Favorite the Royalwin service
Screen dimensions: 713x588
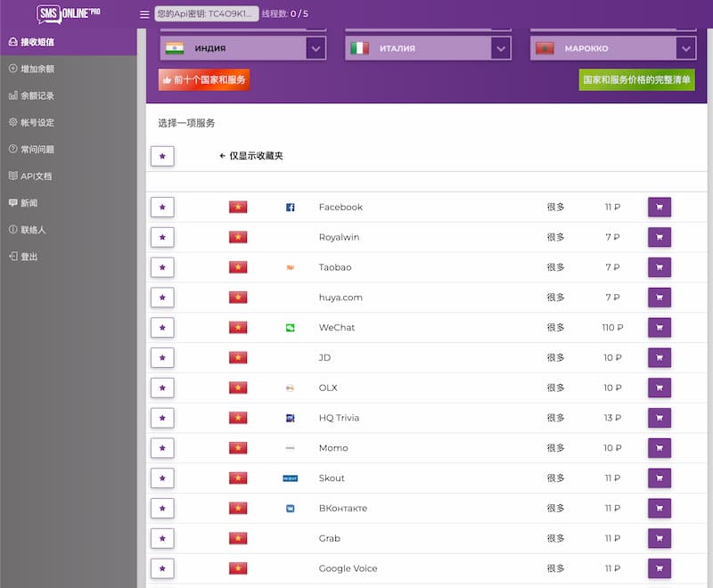click(162, 237)
